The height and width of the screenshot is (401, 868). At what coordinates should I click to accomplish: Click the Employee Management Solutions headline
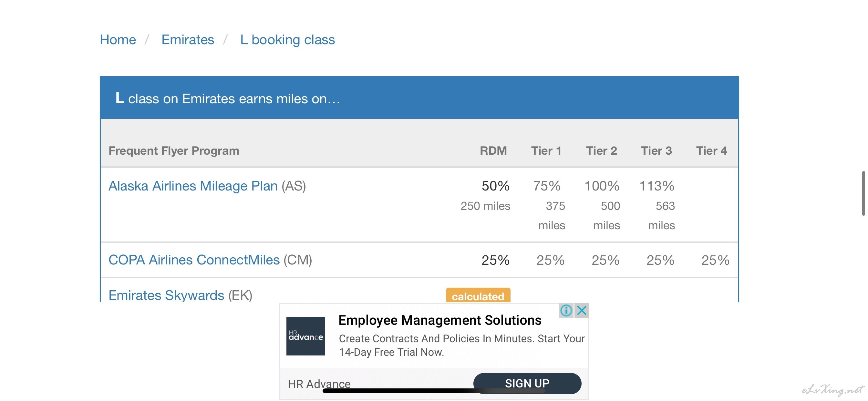click(x=440, y=320)
